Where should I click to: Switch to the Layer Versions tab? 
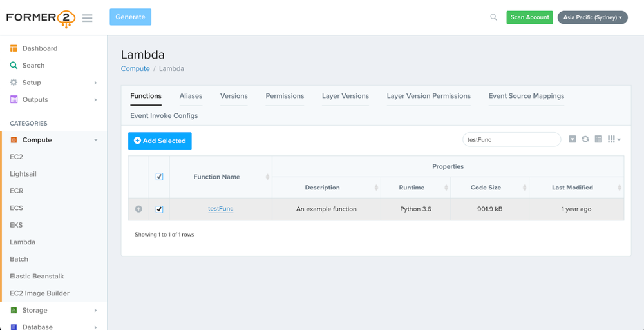[345, 96]
